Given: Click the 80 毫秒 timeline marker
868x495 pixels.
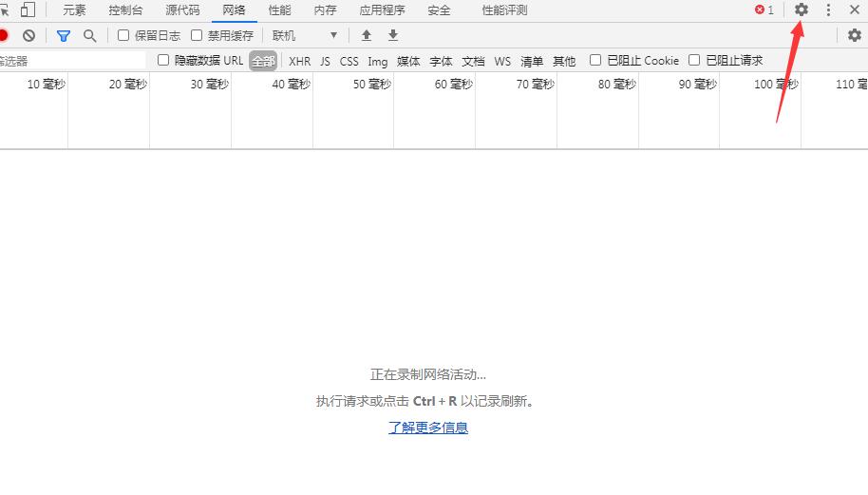Looking at the screenshot, I should 616,85.
